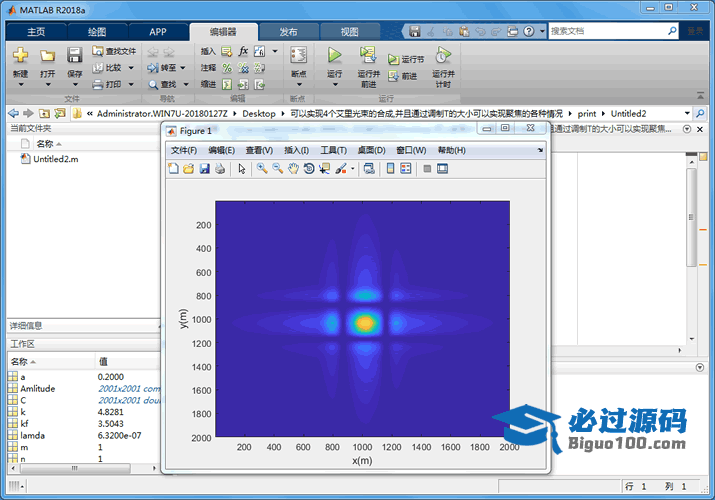The height and width of the screenshot is (500, 715).
Task: Go back with the blue back arrow
Action: (x=14, y=113)
